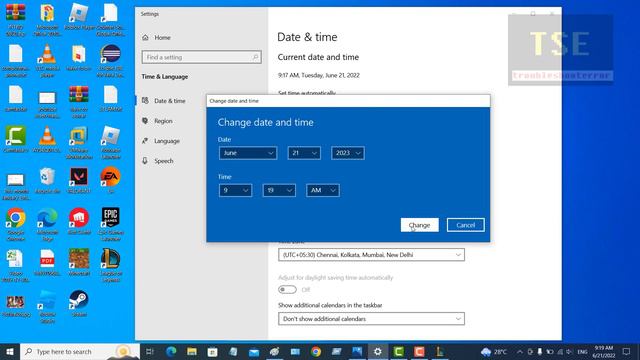This screenshot has height=360, width=640.
Task: Open the notification center icon
Action: (x=627, y=351)
